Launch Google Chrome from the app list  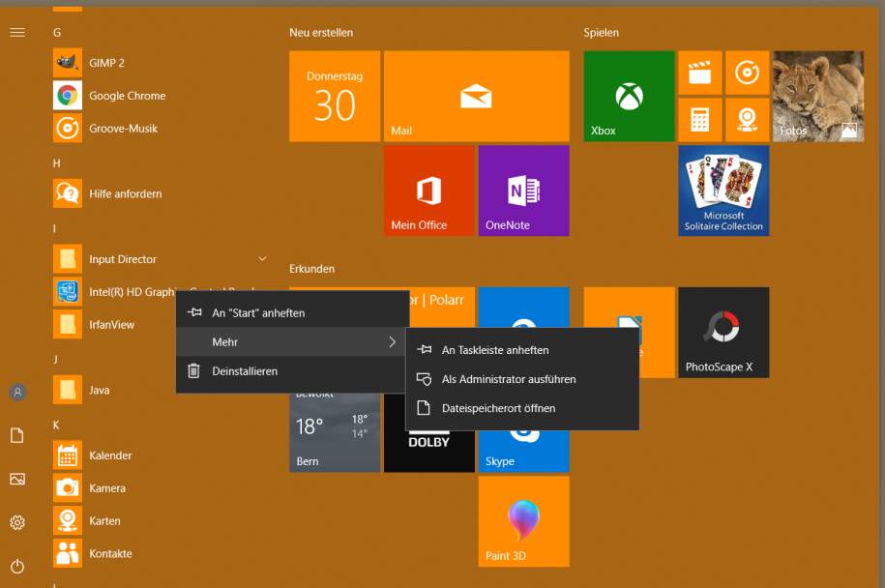point(127,96)
